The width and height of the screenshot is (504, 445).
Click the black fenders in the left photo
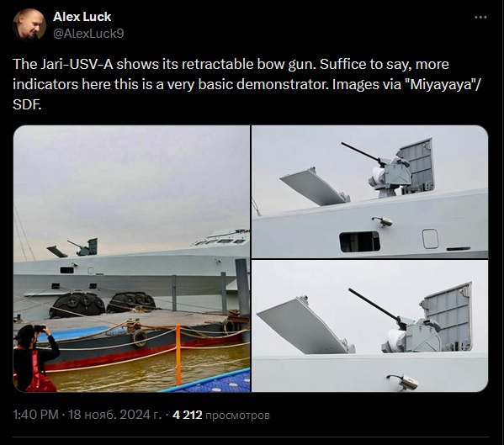[103, 305]
